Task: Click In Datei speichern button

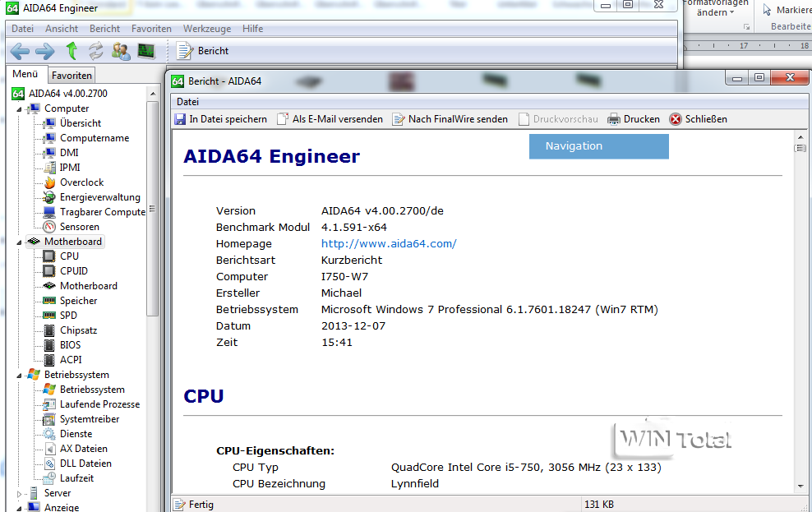Action: [221, 119]
